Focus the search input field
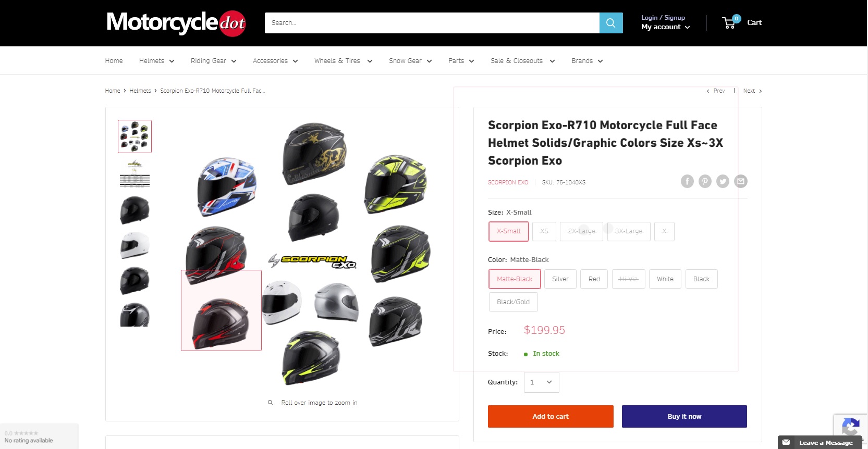Viewport: 868px width, 449px height. (x=432, y=23)
